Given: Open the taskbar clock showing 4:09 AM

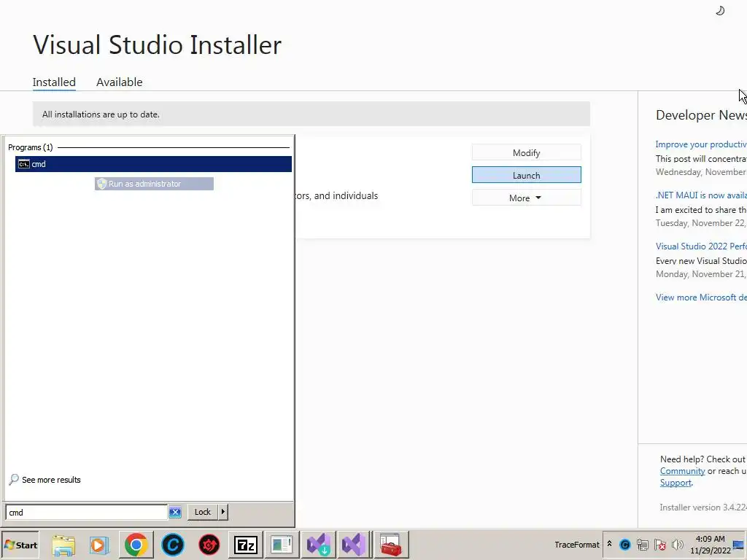Looking at the screenshot, I should (x=711, y=544).
